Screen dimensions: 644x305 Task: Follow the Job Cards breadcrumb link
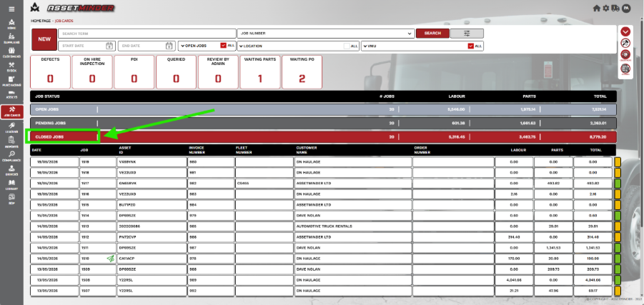point(64,21)
